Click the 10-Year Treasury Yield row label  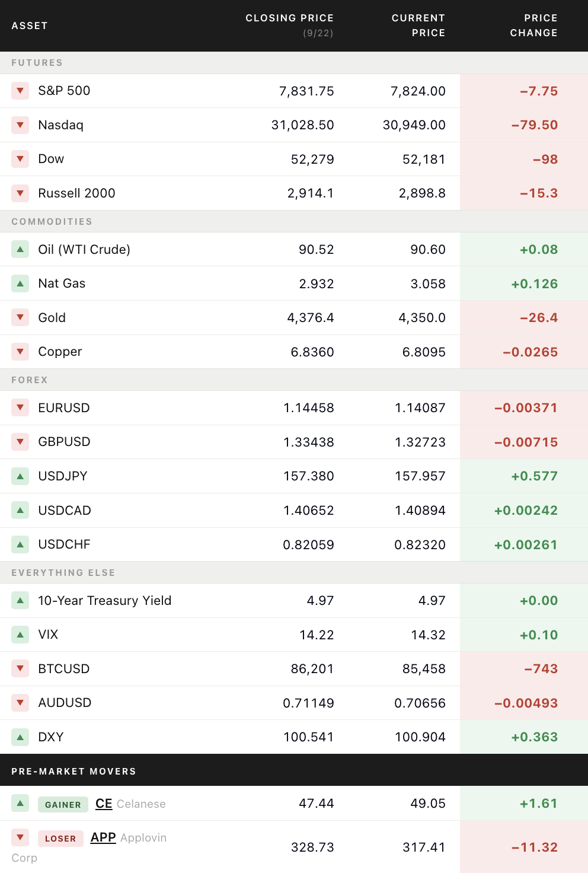(x=105, y=601)
